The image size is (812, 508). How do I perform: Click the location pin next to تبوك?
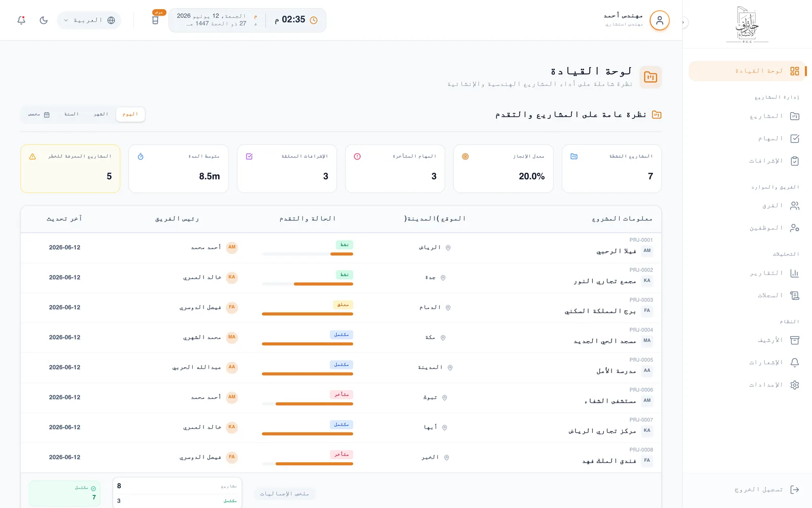[x=445, y=398]
